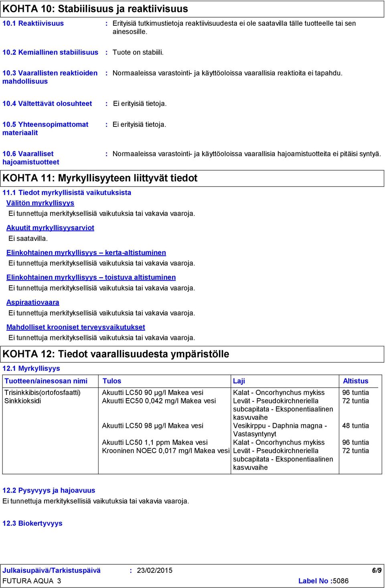385x588 pixels.
Task: Select the 'Trisinkkibis(ortofosfaatti)' table cell
Action: tap(43, 393)
